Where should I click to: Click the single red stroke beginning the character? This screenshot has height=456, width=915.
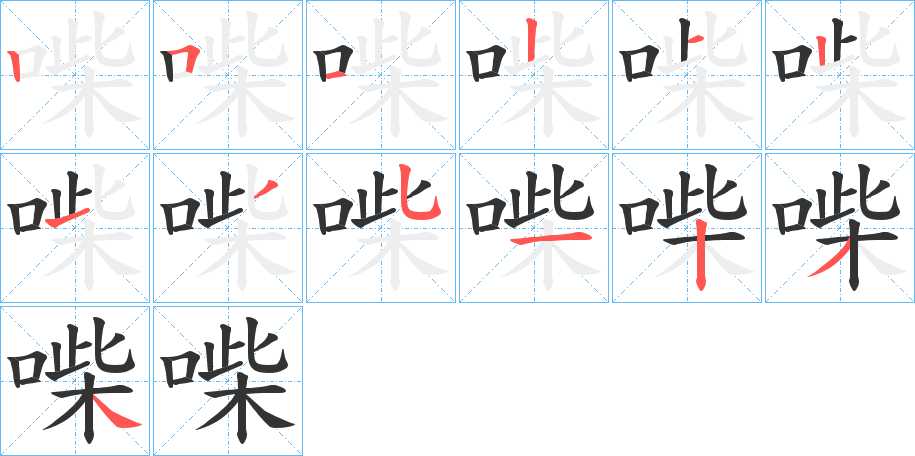click(x=16, y=66)
